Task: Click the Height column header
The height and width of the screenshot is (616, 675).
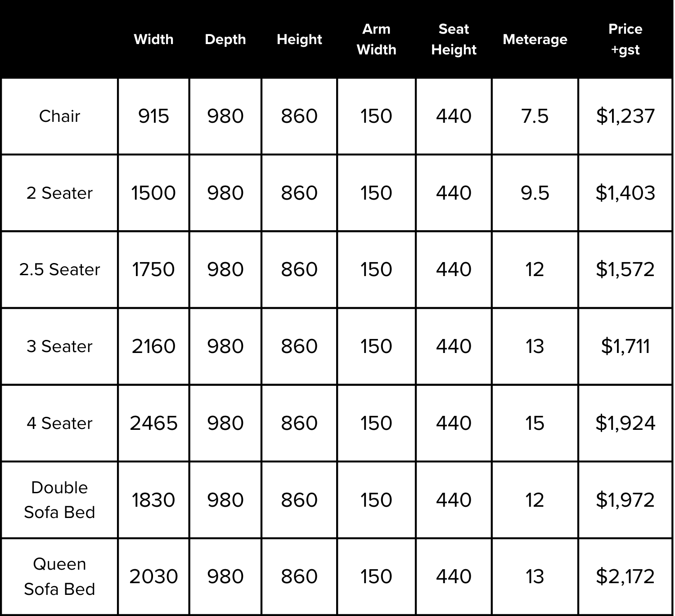Action: (299, 40)
